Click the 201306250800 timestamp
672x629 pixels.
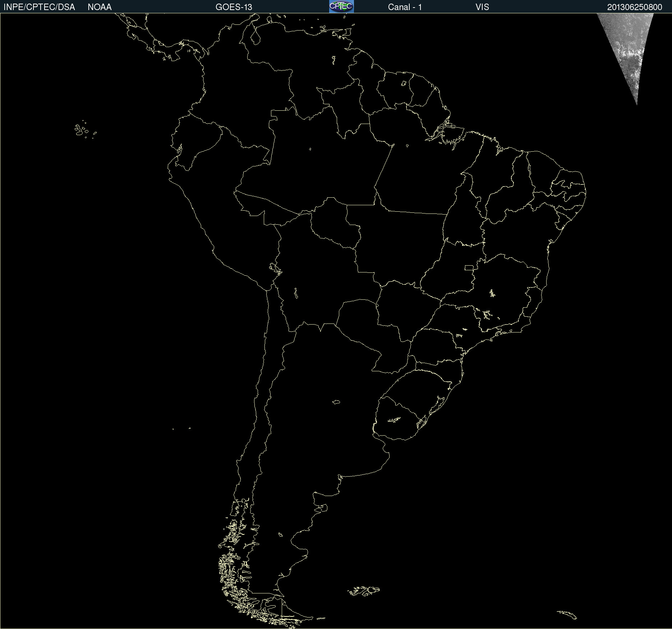click(635, 7)
